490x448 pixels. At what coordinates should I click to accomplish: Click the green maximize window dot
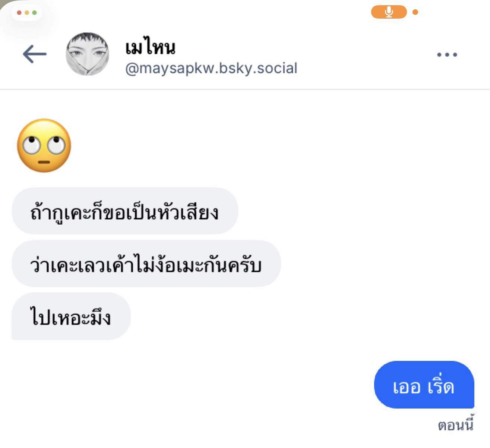tap(35, 13)
